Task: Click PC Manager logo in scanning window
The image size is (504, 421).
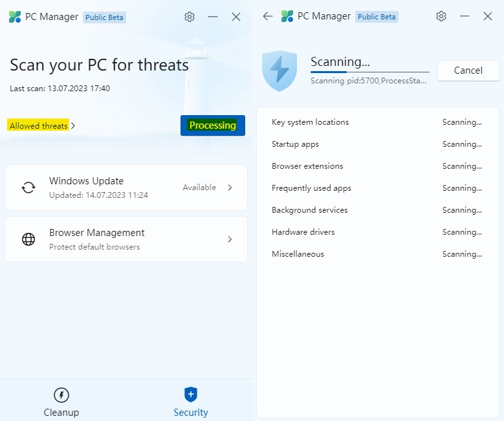Action: 287,16
